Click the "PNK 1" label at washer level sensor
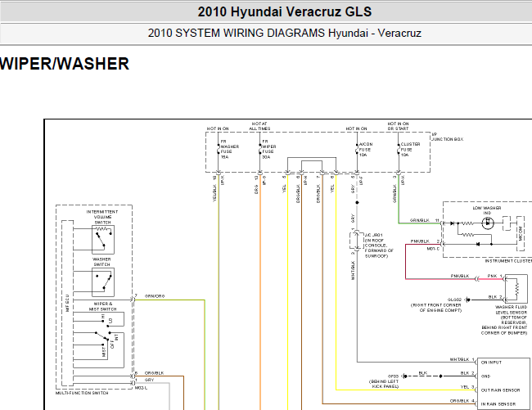532x410 pixels. pyautogui.click(x=494, y=276)
